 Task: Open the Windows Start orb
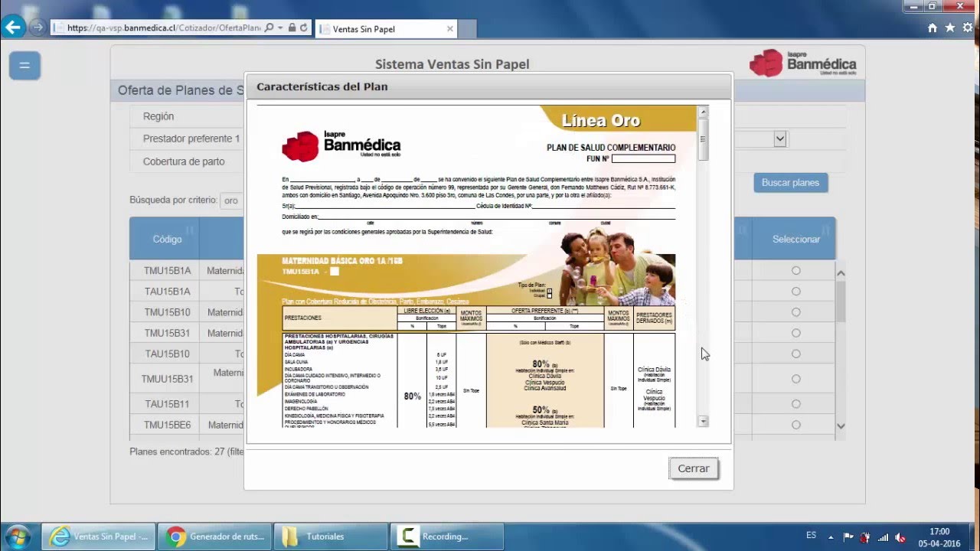coord(18,536)
